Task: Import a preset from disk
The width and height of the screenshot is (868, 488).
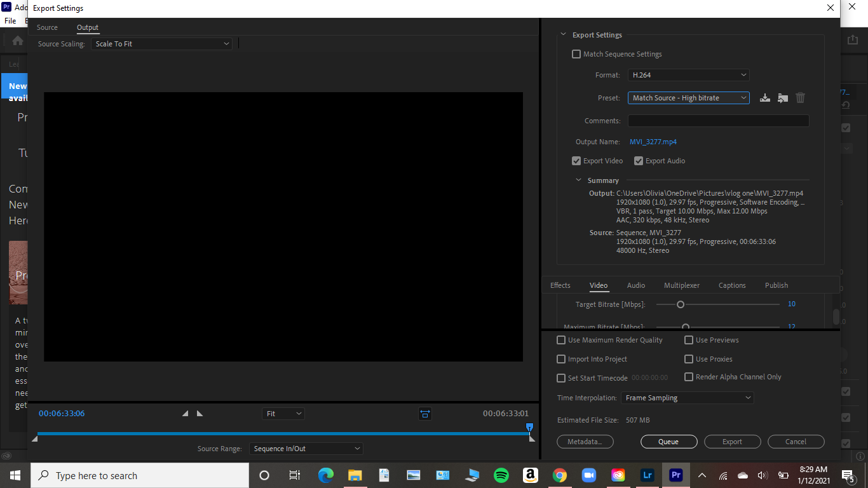Action: [782, 97]
